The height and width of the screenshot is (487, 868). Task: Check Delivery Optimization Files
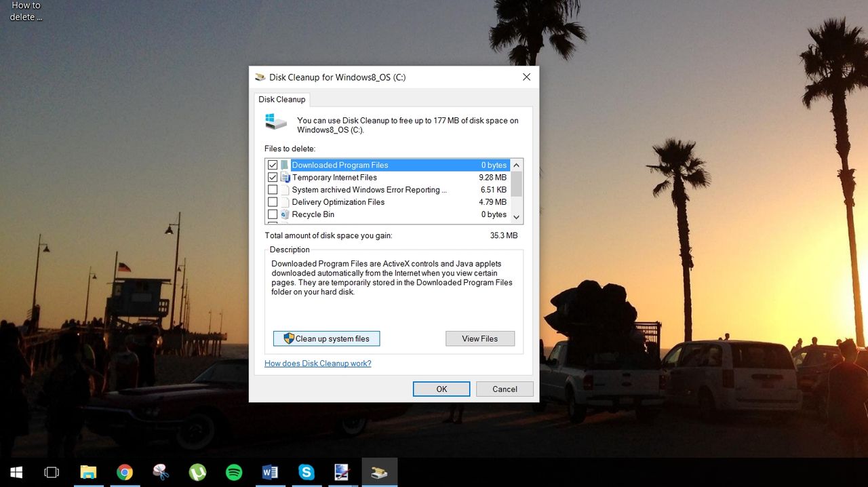click(273, 201)
